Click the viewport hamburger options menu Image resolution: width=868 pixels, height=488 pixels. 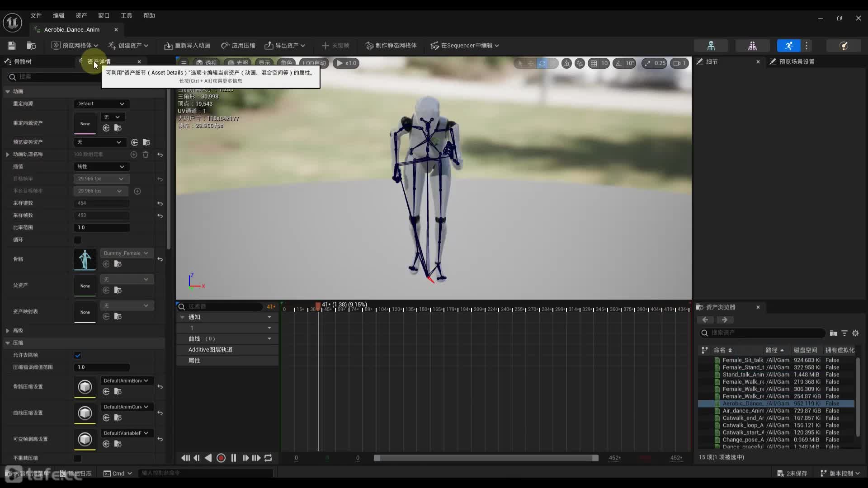[x=184, y=63]
